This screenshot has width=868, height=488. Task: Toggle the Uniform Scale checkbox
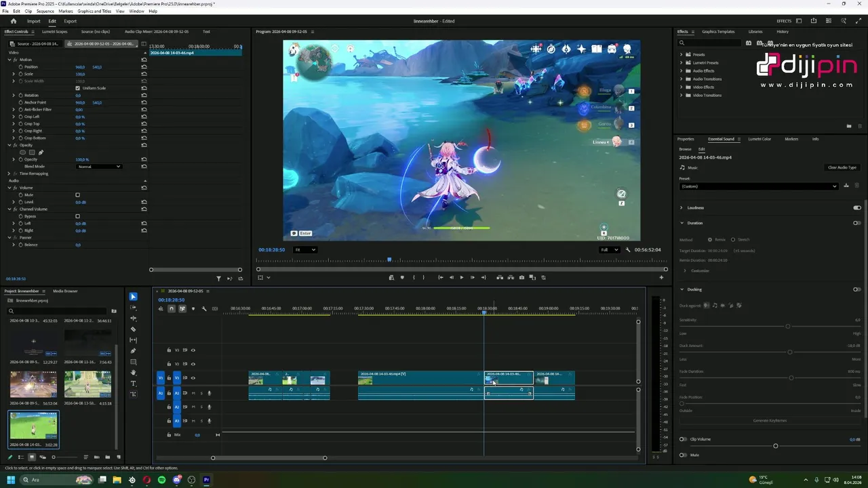point(77,88)
